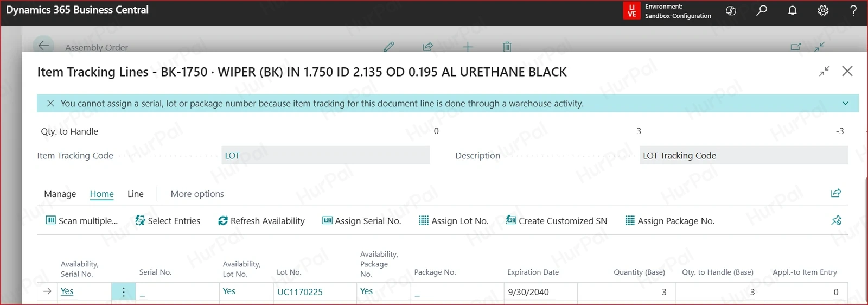Open the Copilot icon in top bar
Screen dimensions: 868x305
(731, 11)
